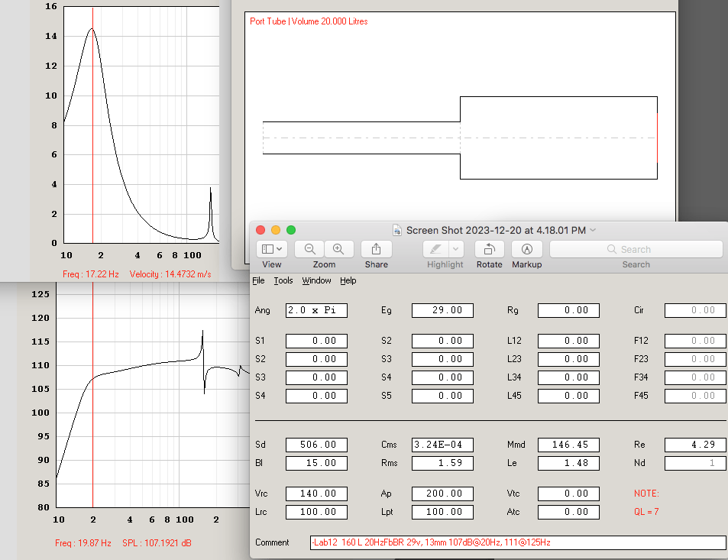
Task: Select the document proxy icon in title bar
Action: coord(397,230)
